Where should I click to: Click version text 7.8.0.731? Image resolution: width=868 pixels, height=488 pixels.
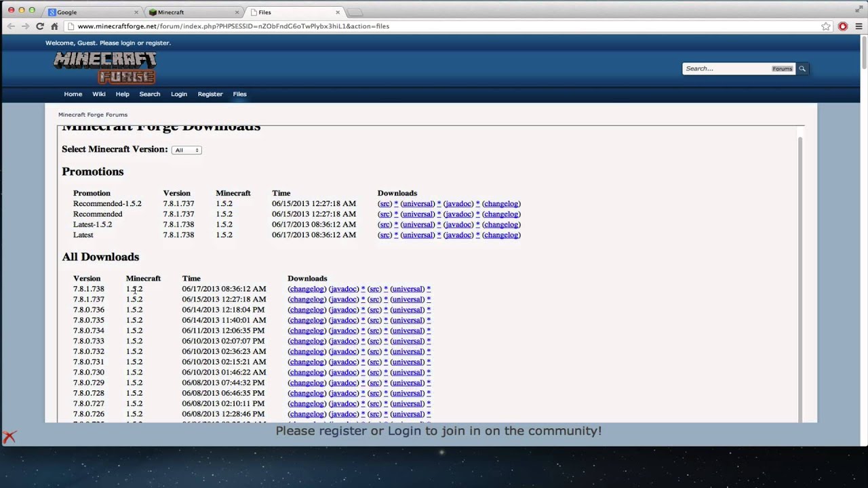coord(89,362)
